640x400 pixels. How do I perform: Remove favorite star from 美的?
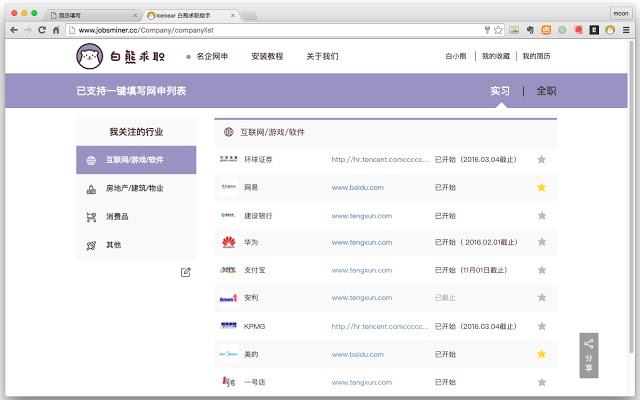click(x=541, y=354)
